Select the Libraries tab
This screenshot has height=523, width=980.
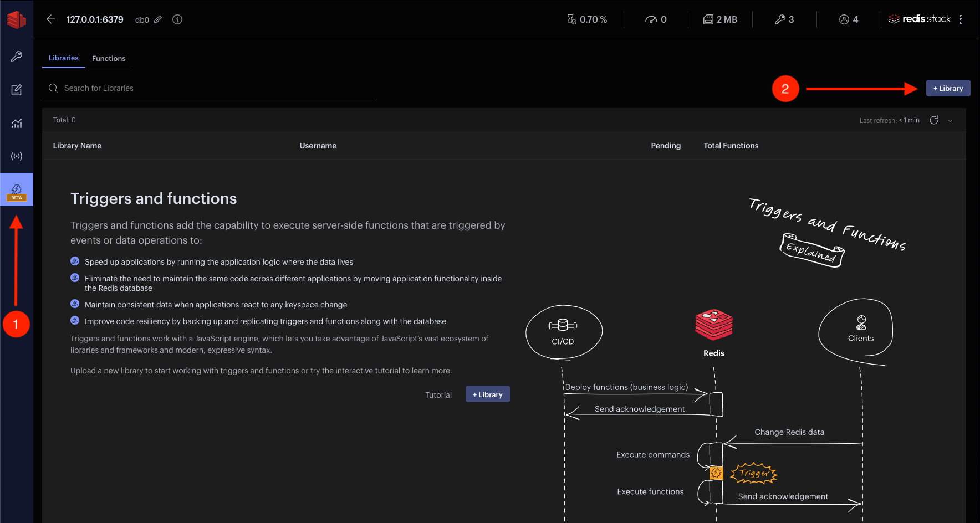click(64, 58)
